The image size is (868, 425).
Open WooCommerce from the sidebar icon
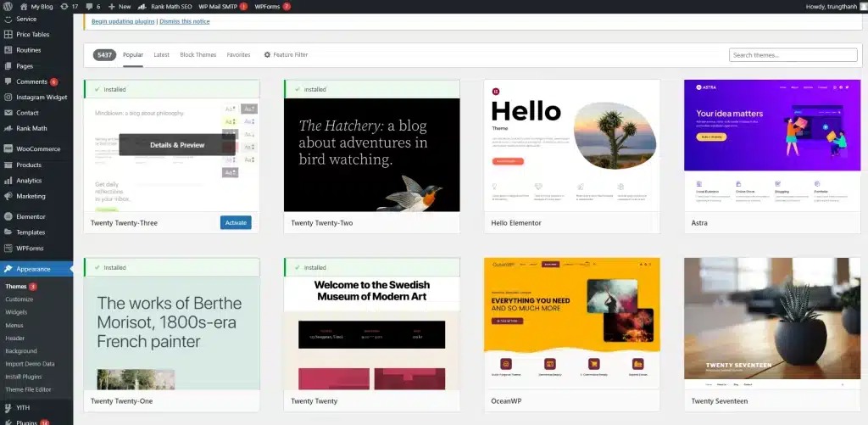(8, 148)
